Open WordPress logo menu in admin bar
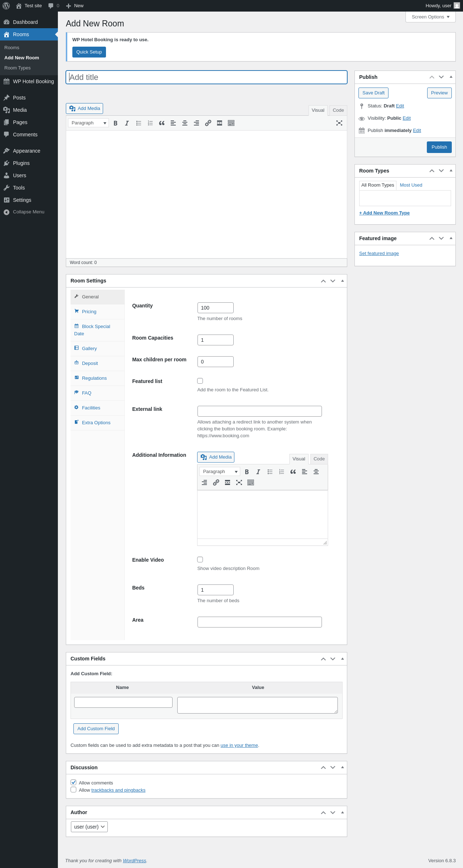This screenshot has width=463, height=868. pyautogui.click(x=6, y=6)
